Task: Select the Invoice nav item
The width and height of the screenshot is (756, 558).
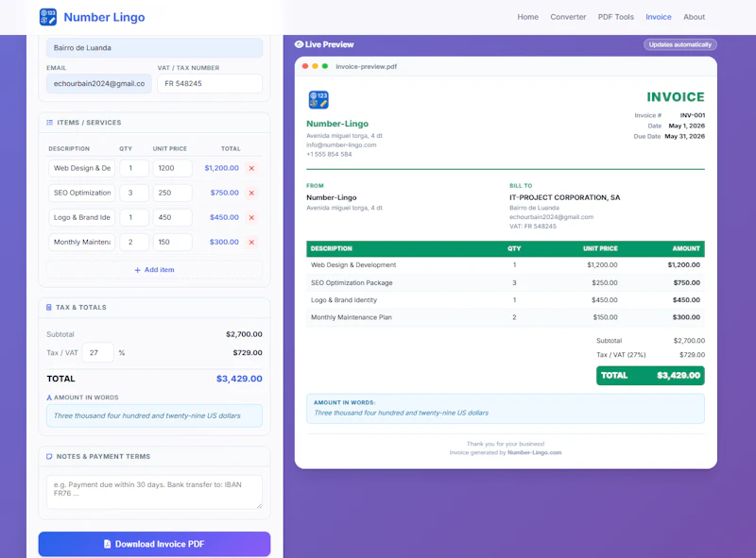Action: coord(658,17)
